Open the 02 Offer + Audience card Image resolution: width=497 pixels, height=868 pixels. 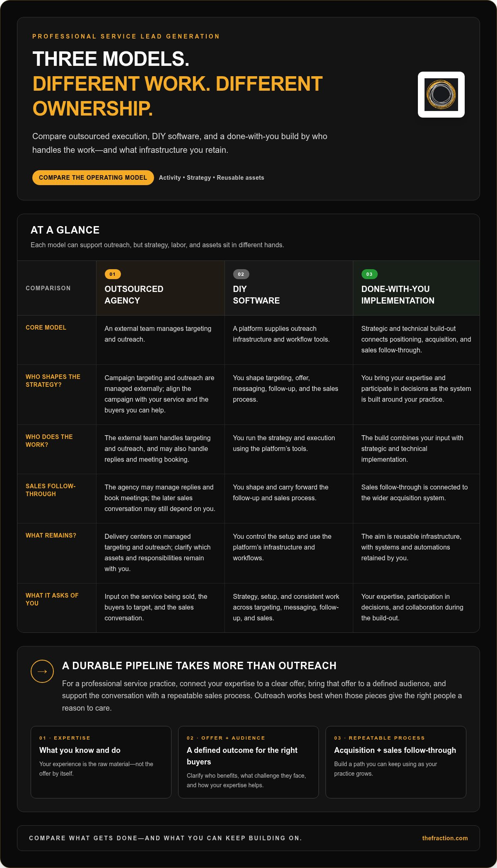(248, 762)
